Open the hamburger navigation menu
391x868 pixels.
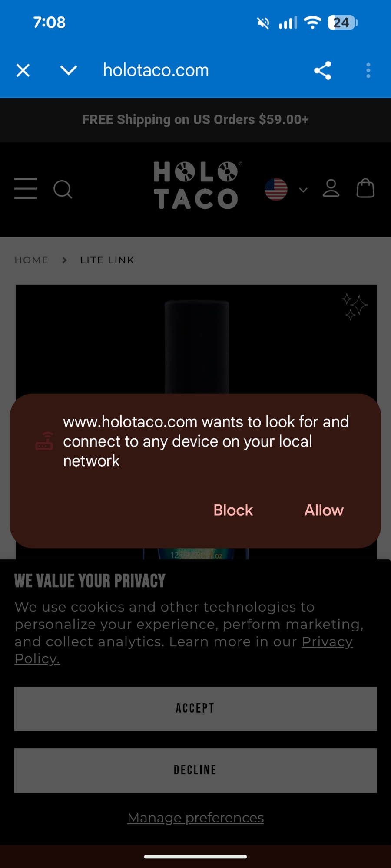coord(26,188)
